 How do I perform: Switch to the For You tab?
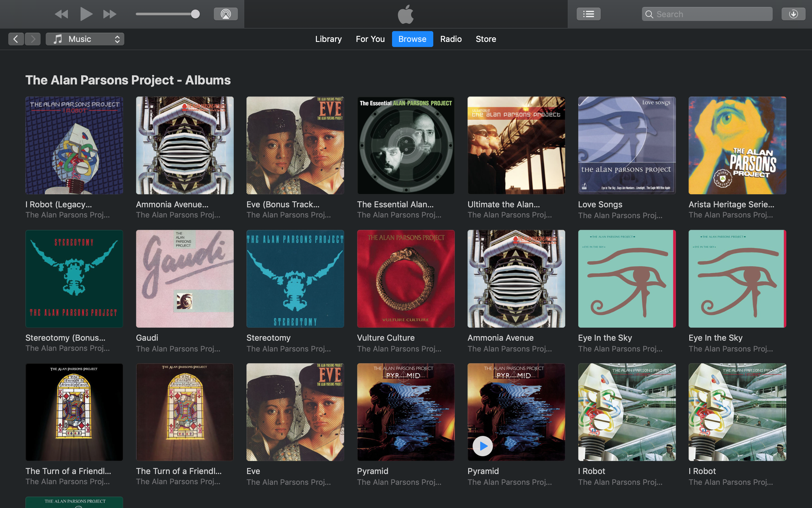point(370,39)
